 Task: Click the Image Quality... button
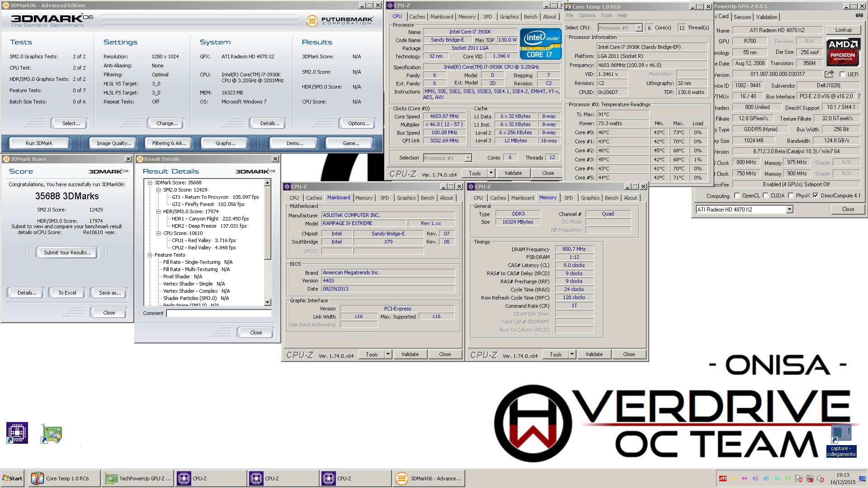click(113, 143)
